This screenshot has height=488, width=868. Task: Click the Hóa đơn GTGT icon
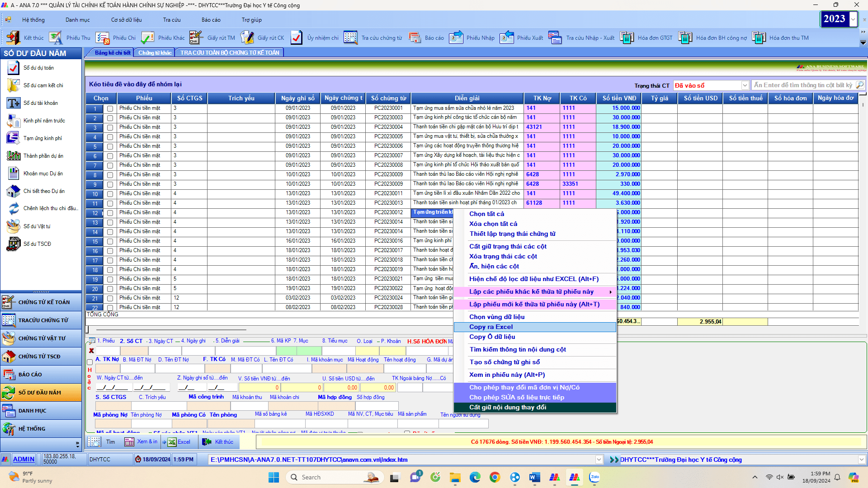(627, 38)
